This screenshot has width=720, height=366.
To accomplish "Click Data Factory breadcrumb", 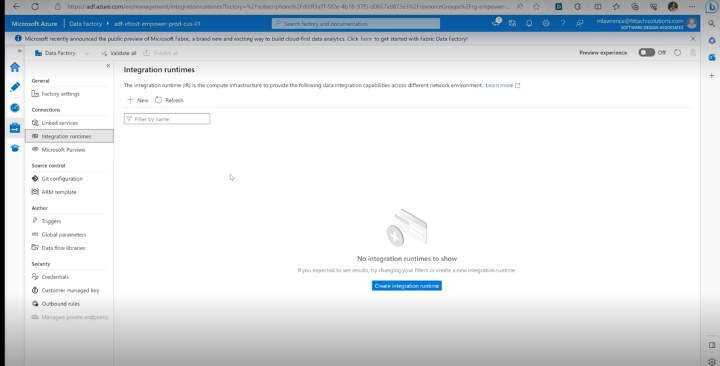I will pyautogui.click(x=85, y=24).
